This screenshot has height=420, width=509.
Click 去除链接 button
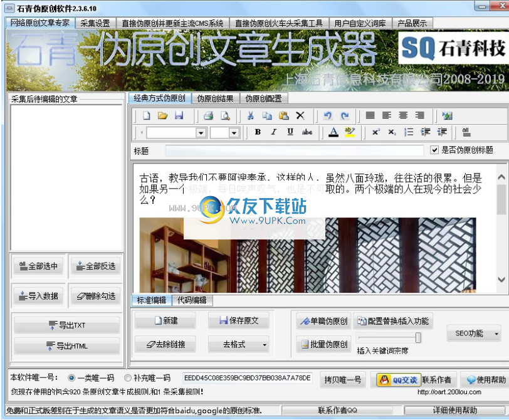165,345
